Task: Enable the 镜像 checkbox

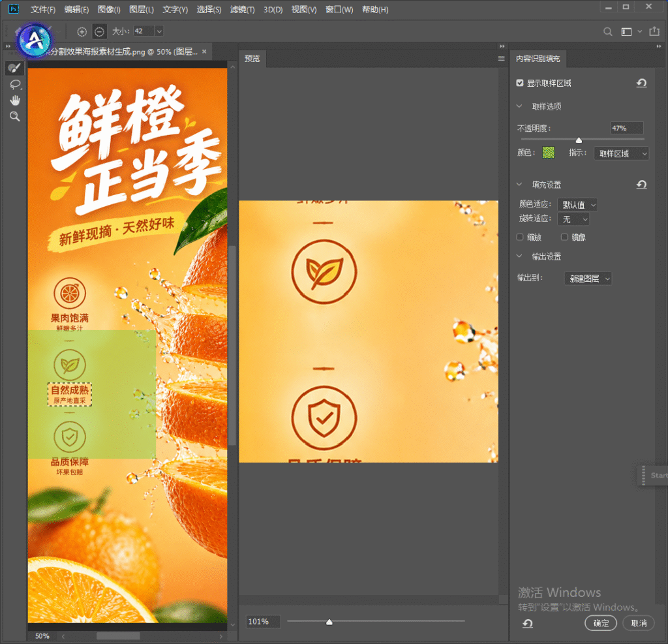Action: 564,237
